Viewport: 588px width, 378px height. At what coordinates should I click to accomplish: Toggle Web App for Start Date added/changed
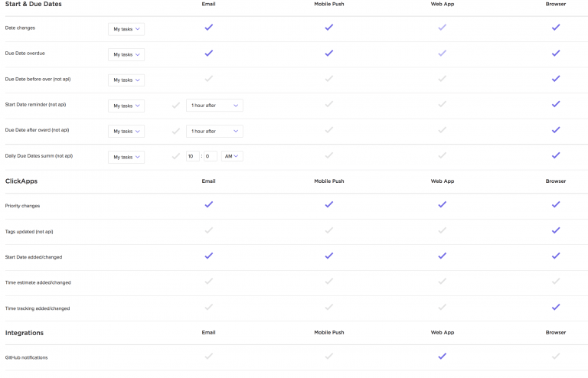(442, 256)
